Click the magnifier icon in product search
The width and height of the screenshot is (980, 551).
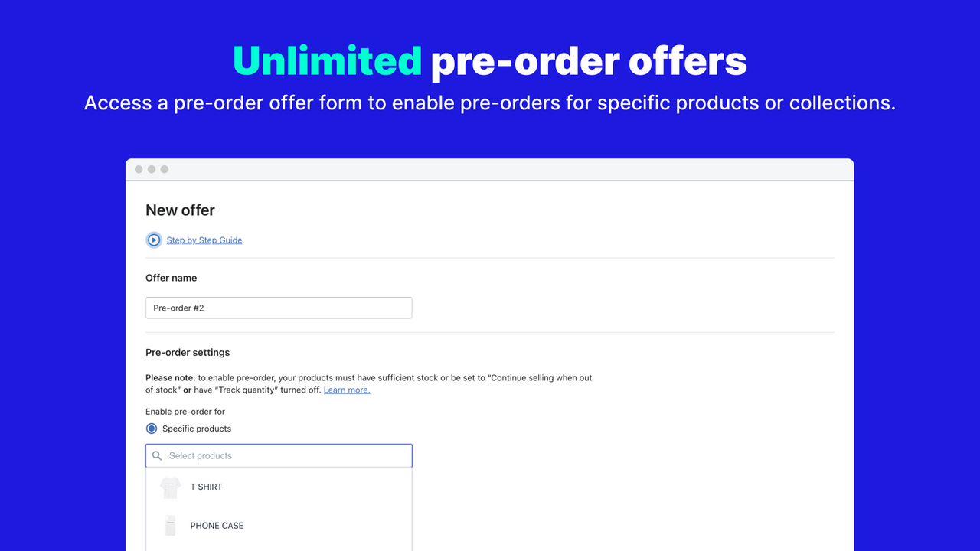tap(157, 456)
